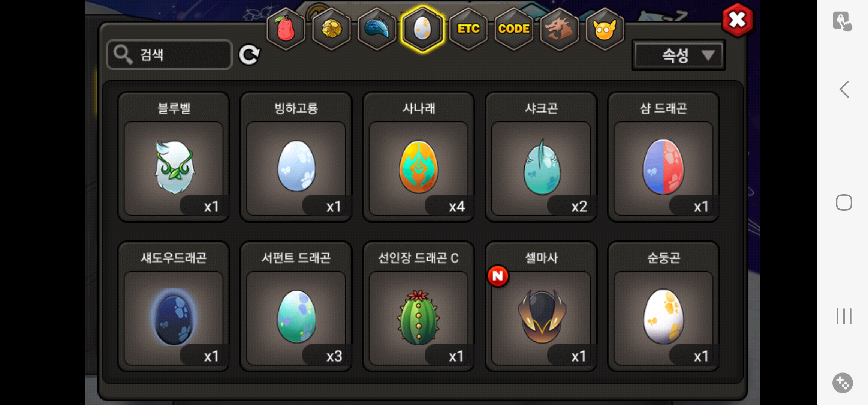Select the new 셀마사 egg

541,306
